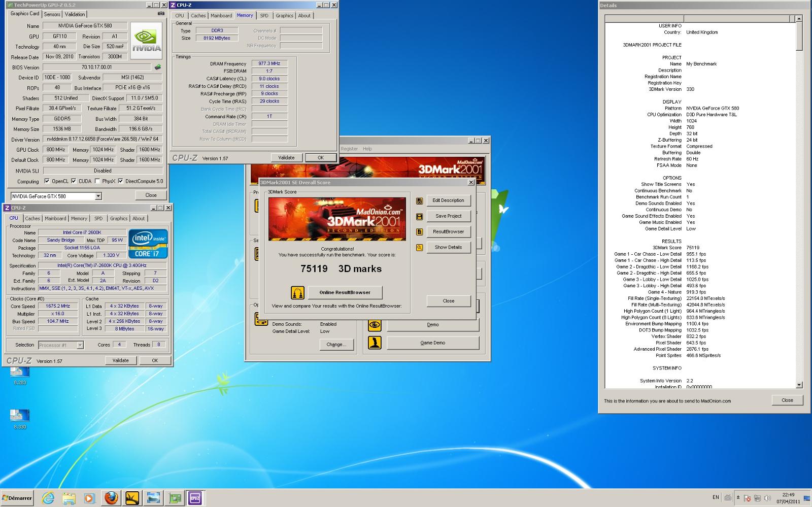The height and width of the screenshot is (507, 812).
Task: Click the ResultBrowser icon beside its button
Action: (x=419, y=232)
